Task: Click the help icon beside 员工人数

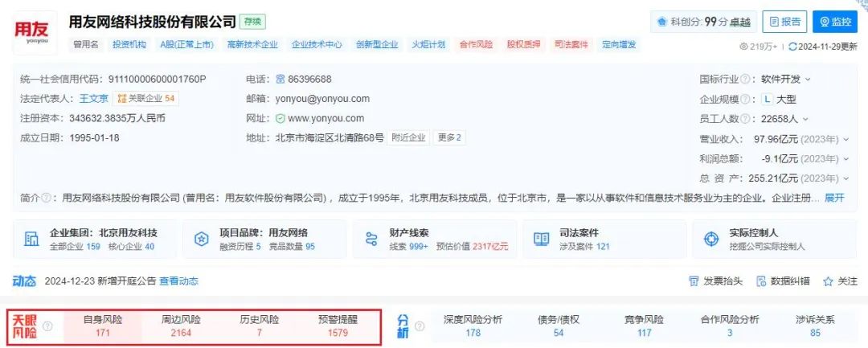Action: click(x=745, y=118)
